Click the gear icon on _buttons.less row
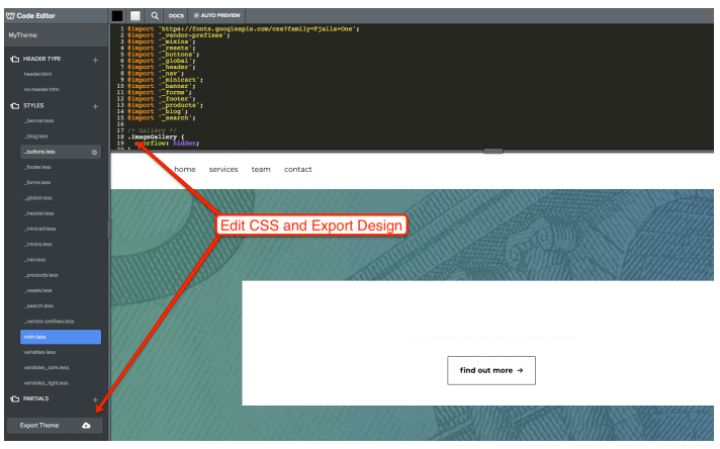720x449 pixels. coord(95,152)
